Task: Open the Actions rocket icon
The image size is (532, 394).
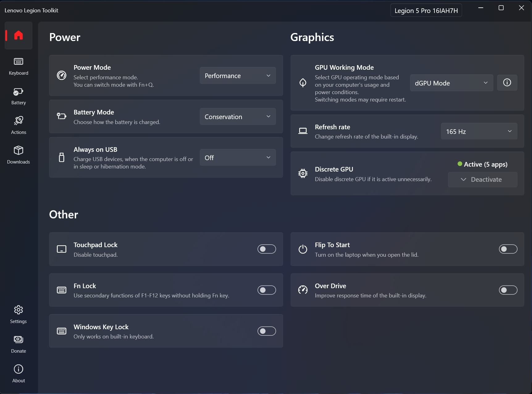Action: pyautogui.click(x=19, y=121)
